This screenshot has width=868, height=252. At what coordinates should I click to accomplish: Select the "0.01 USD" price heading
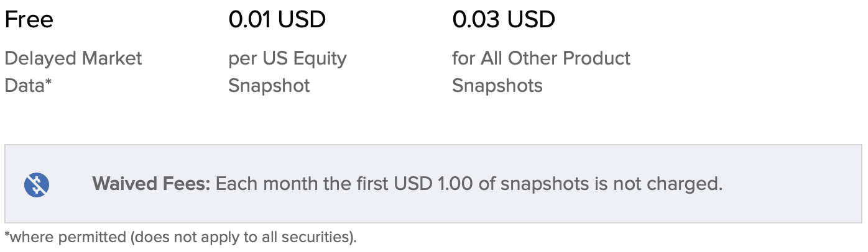[277, 20]
